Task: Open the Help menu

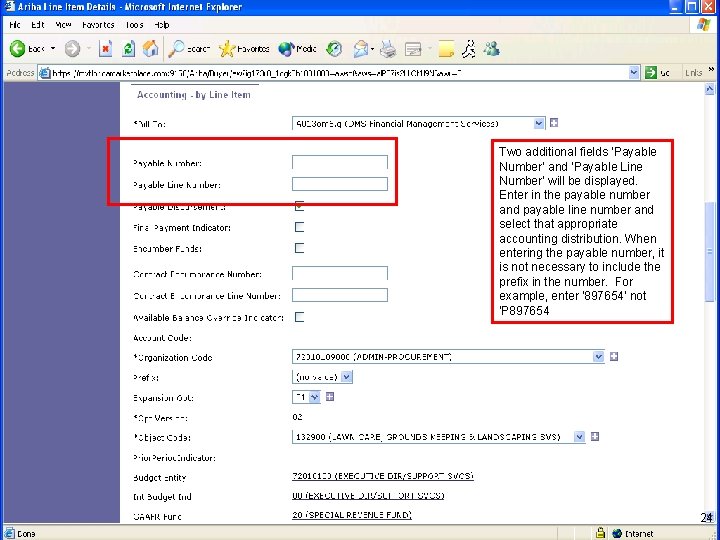Action: 162,25
